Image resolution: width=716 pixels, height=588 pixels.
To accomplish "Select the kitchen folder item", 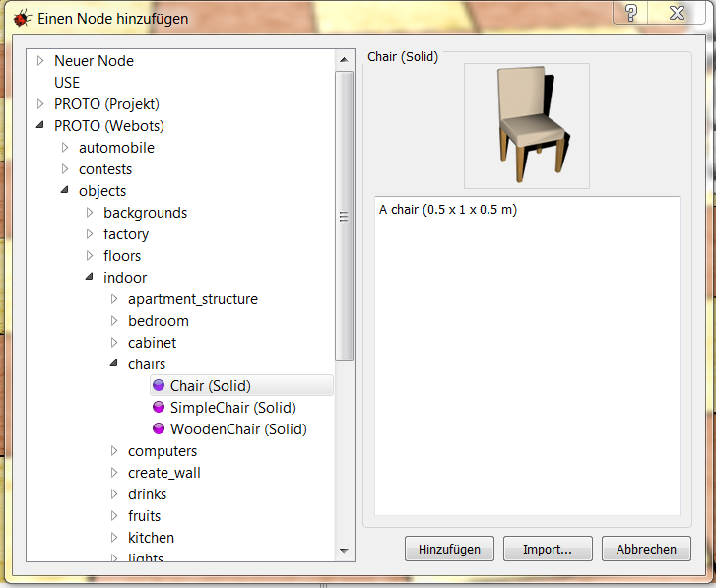I will click(151, 538).
